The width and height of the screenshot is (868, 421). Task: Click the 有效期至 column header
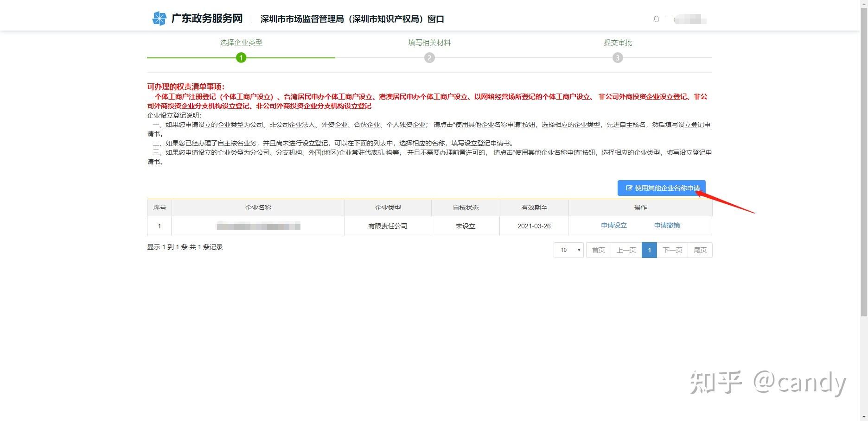(x=534, y=207)
